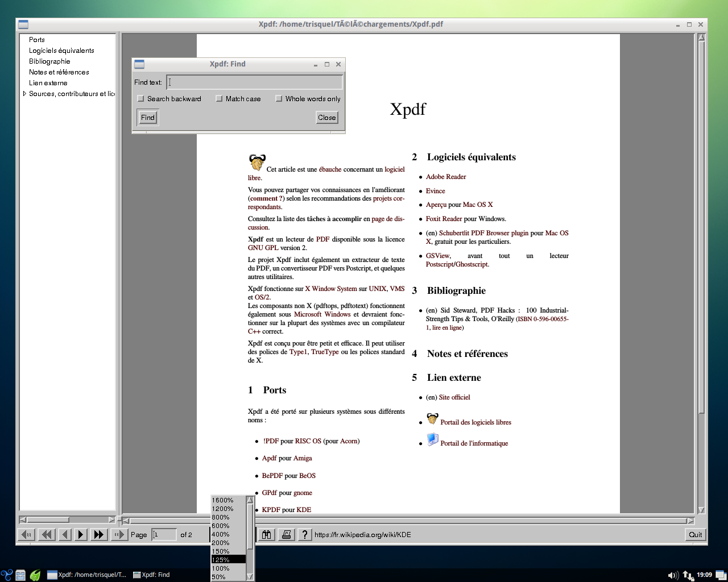Viewport: 728px width, 582px height.
Task: Click the document horizontal scrollbar right arrow
Action: (690, 521)
